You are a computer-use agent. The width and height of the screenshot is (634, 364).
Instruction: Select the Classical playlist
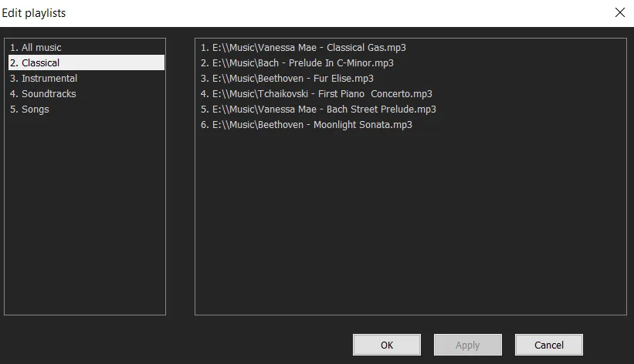(x=86, y=62)
